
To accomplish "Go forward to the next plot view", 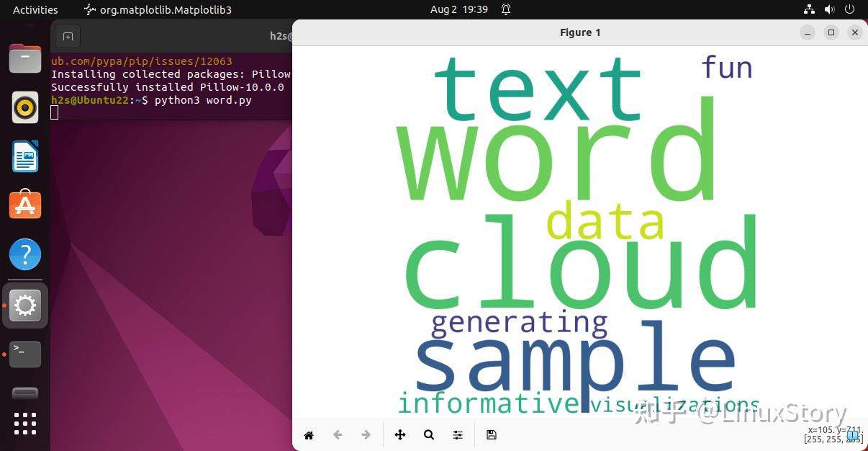I will pyautogui.click(x=366, y=434).
